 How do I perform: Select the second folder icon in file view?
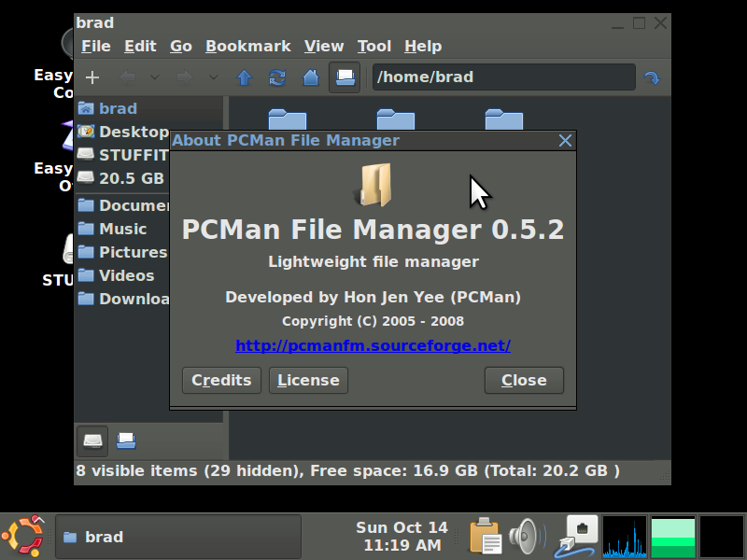point(395,119)
